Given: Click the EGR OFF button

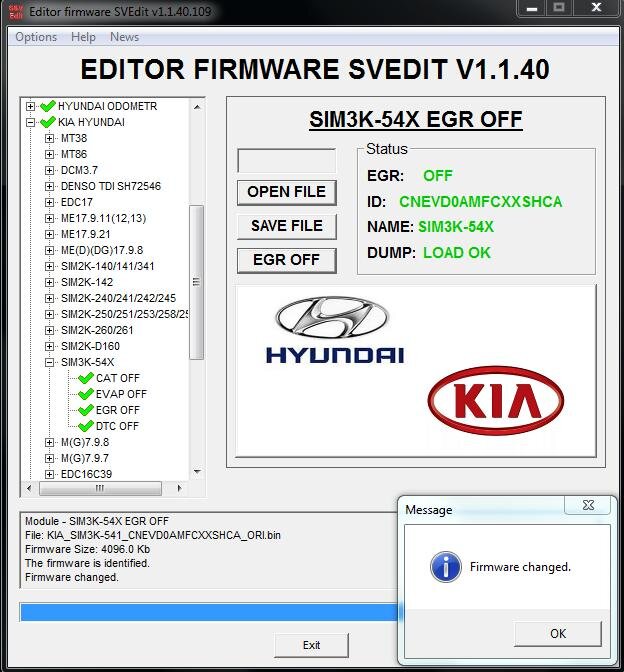Looking at the screenshot, I should 287,260.
